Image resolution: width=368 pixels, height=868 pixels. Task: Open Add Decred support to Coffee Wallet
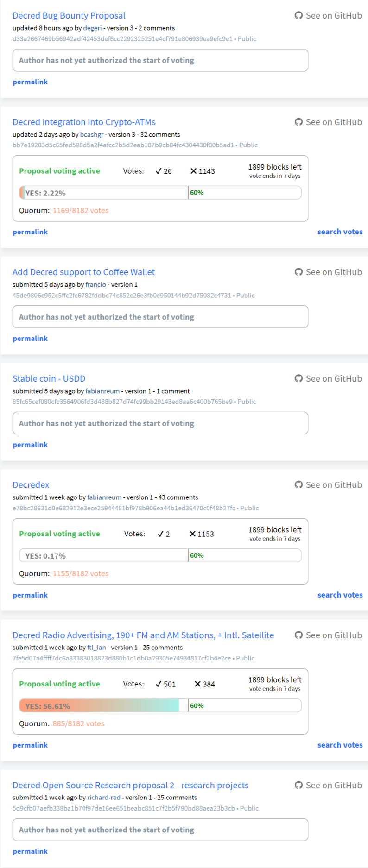click(83, 272)
